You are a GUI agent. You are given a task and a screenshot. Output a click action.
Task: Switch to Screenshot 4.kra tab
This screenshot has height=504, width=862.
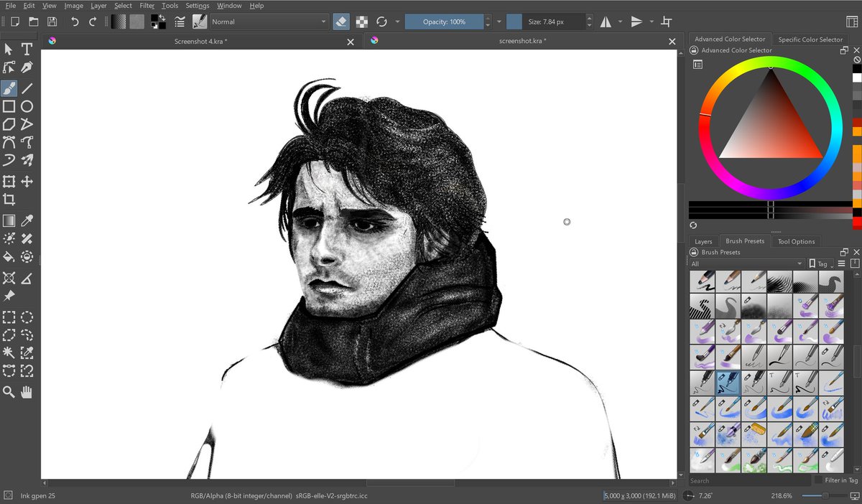pos(201,42)
